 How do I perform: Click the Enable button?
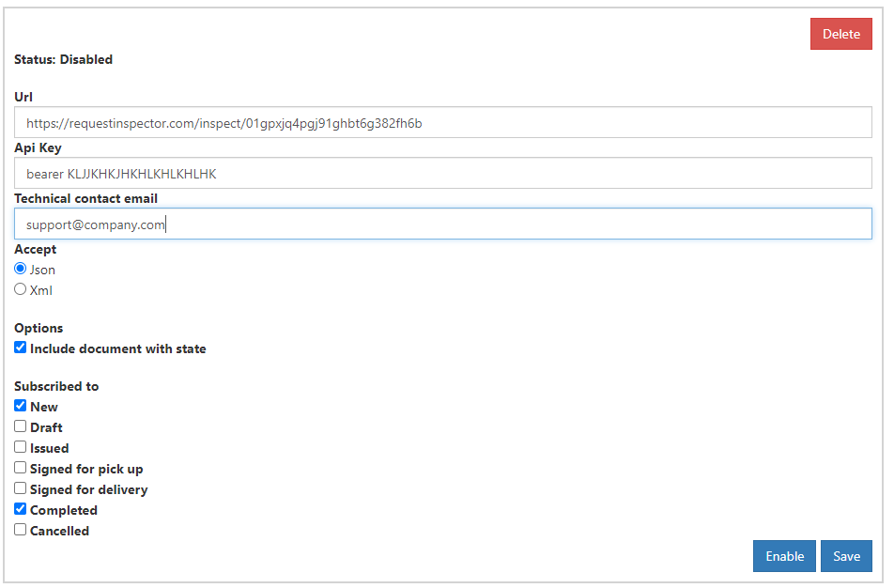(784, 556)
